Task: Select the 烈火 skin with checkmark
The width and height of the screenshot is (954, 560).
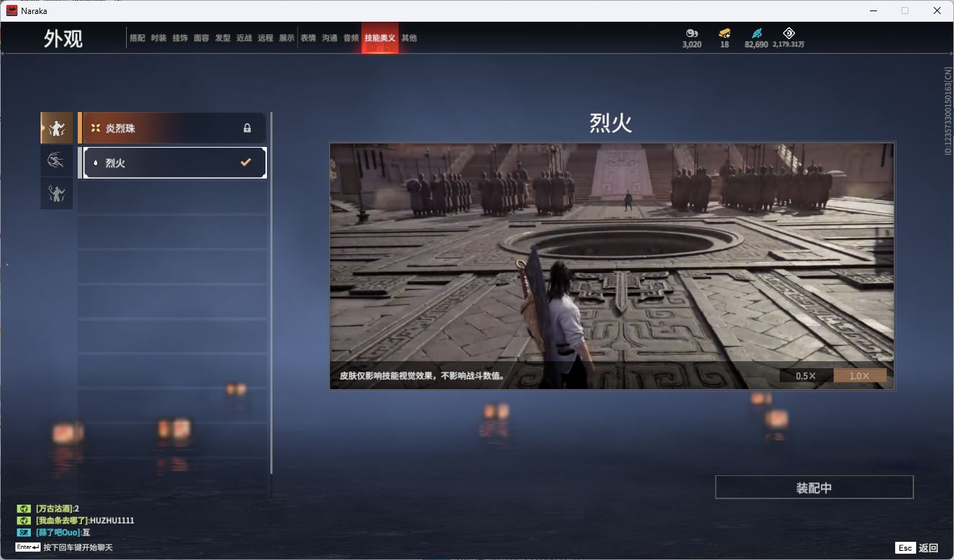Action: [174, 163]
